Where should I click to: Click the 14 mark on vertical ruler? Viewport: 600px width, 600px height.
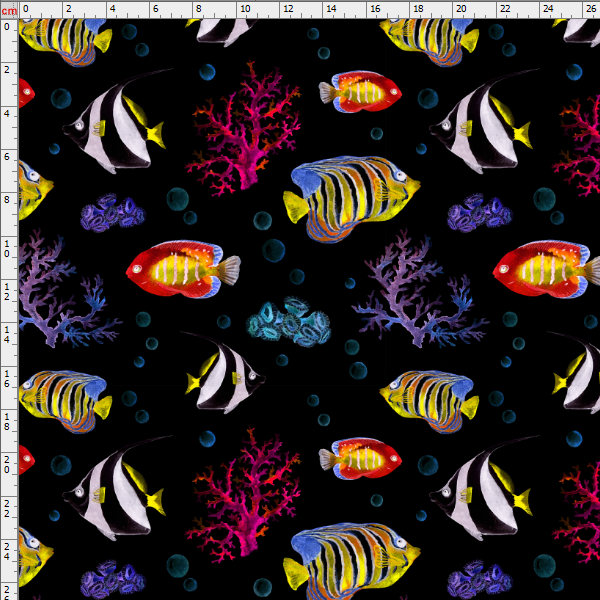pos(7,334)
